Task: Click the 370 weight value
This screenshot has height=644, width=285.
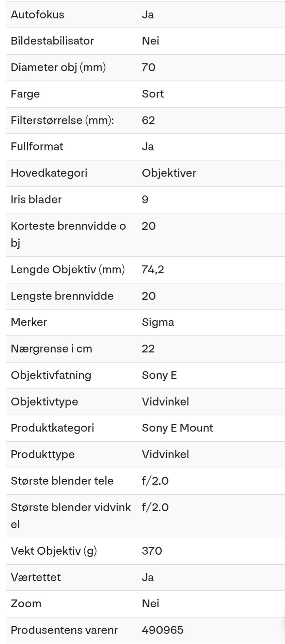Action: [152, 551]
